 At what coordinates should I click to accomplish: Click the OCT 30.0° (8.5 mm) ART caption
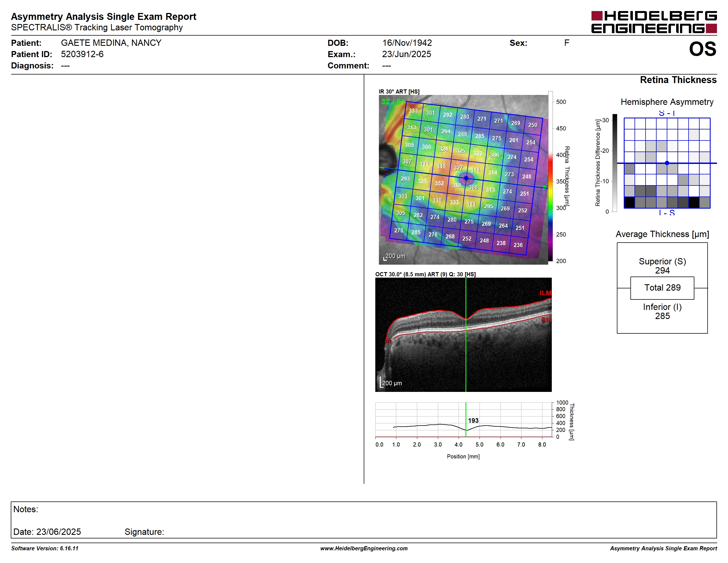click(425, 274)
